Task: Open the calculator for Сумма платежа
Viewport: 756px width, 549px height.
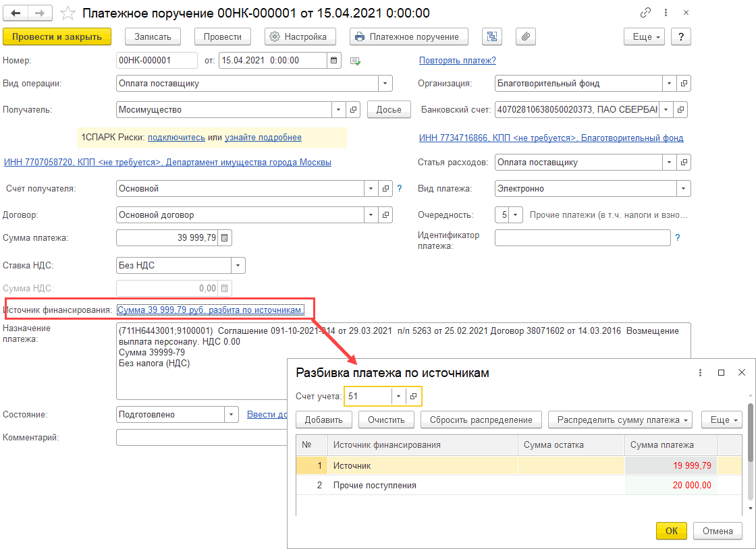Action: click(225, 238)
